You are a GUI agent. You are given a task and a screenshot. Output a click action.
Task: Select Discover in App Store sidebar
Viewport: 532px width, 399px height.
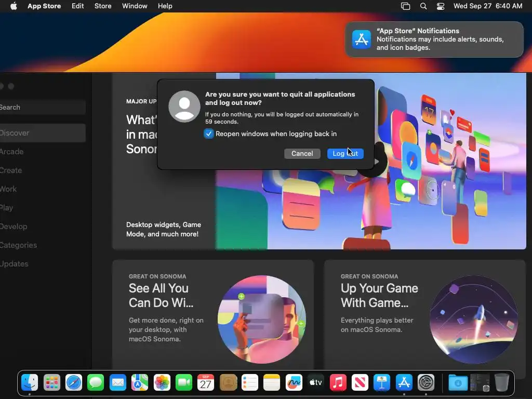point(42,133)
